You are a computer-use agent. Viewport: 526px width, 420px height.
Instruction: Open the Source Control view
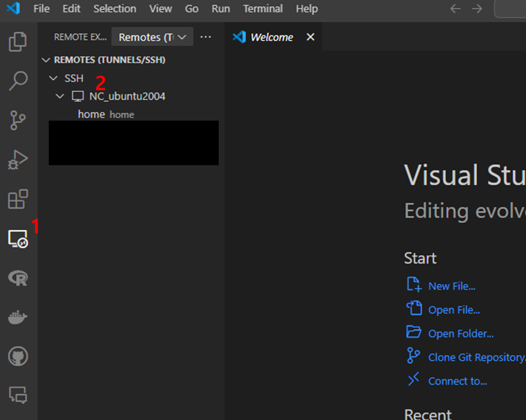click(x=18, y=120)
